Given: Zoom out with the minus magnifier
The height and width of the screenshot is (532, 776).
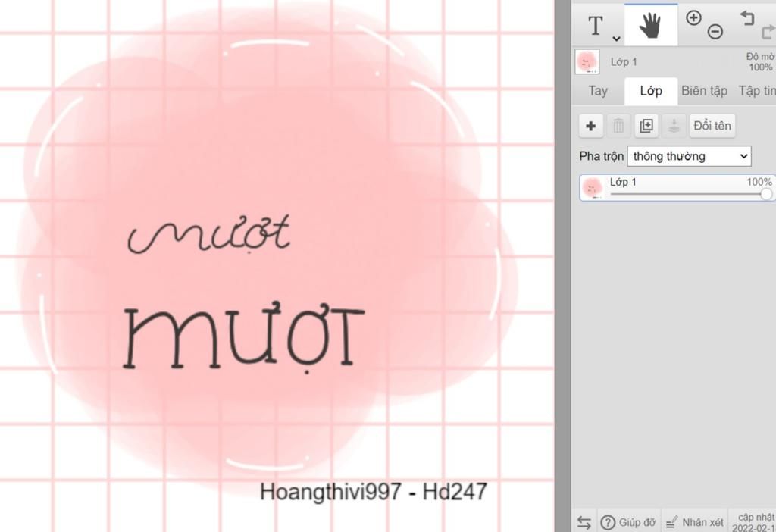Looking at the screenshot, I should pyautogui.click(x=715, y=32).
